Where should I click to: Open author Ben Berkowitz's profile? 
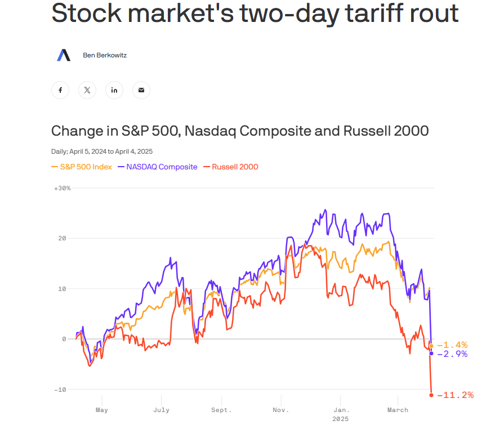pyautogui.click(x=105, y=55)
